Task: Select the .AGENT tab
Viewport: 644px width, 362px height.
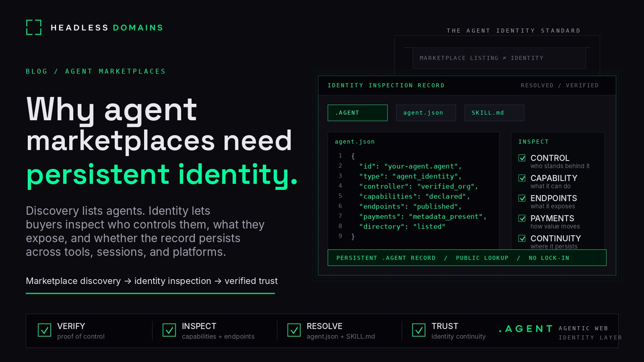Action: tap(357, 113)
